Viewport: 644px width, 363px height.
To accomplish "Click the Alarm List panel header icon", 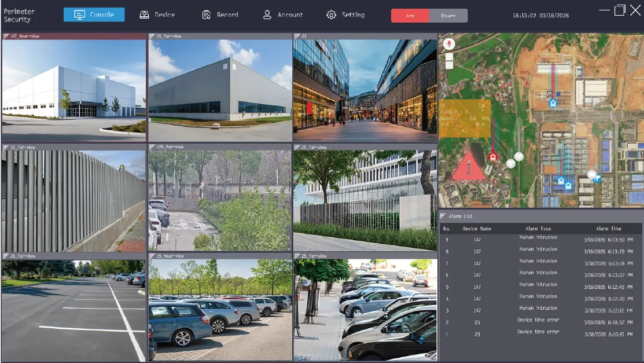I will point(443,216).
